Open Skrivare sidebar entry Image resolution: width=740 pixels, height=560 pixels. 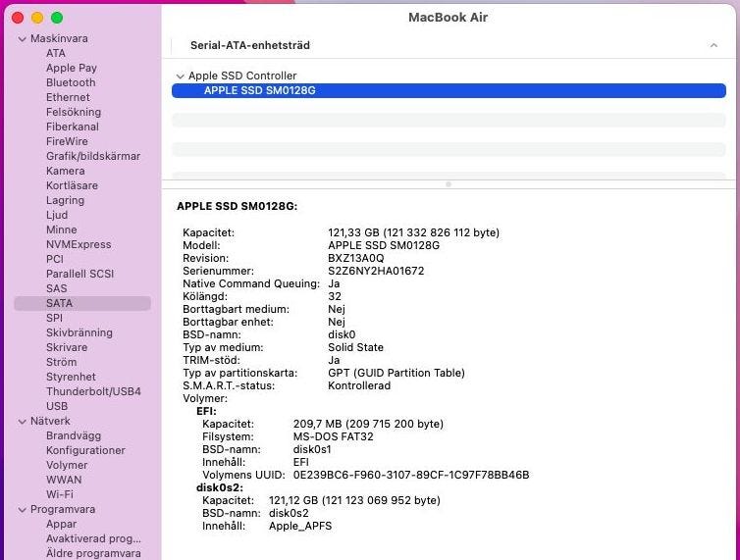pos(67,347)
